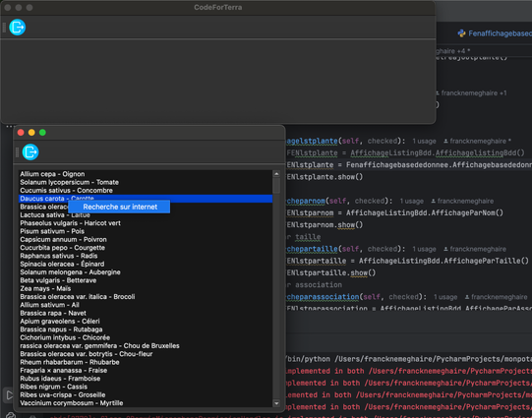Select Zea mays - Maïs entry
This screenshot has width=532, height=418.
[x=45, y=288]
